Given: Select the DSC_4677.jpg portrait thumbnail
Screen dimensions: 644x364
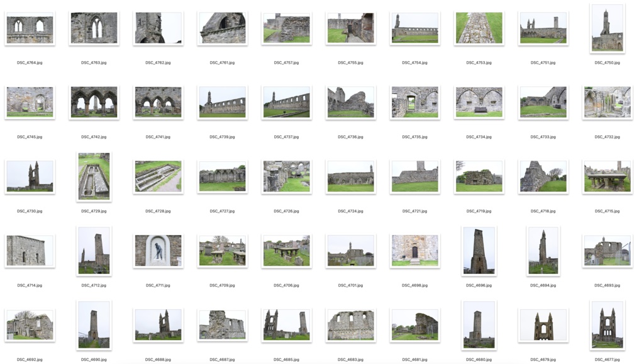Looking at the screenshot, I should pyautogui.click(x=608, y=326).
